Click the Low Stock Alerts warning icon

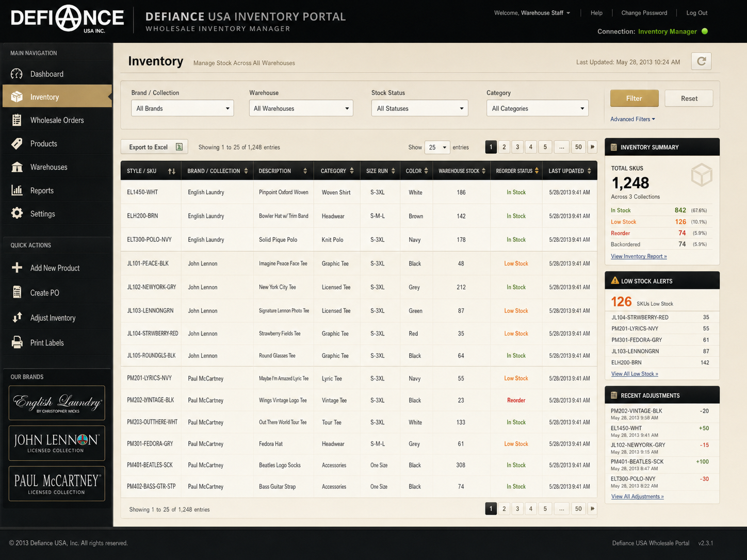point(615,281)
